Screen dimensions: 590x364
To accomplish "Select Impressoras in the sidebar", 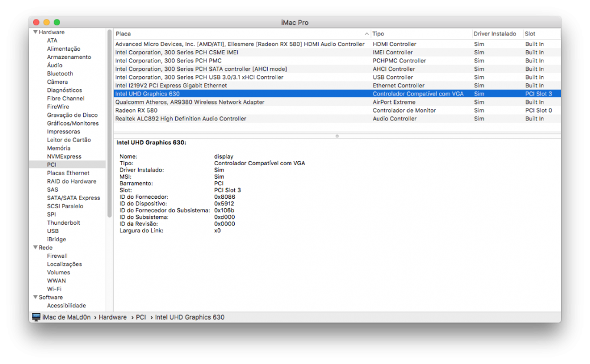I will point(63,132).
